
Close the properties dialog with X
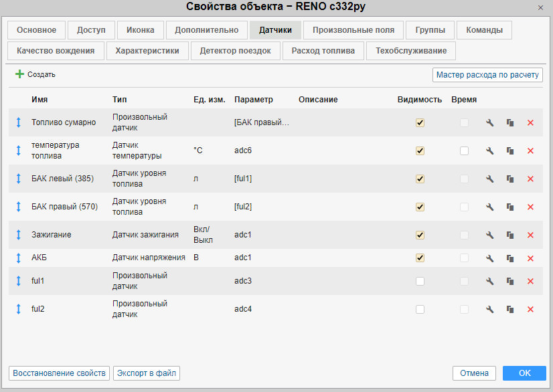(540, 7)
